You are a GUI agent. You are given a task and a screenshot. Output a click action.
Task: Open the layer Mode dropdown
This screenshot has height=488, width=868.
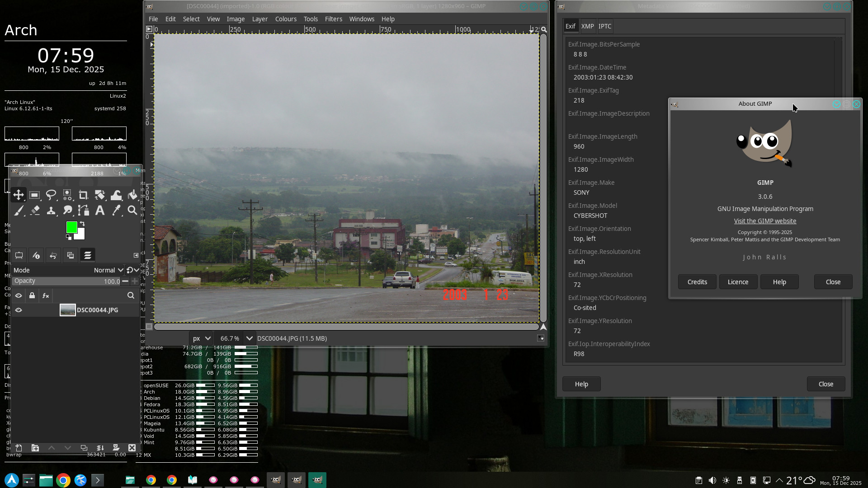click(x=108, y=270)
